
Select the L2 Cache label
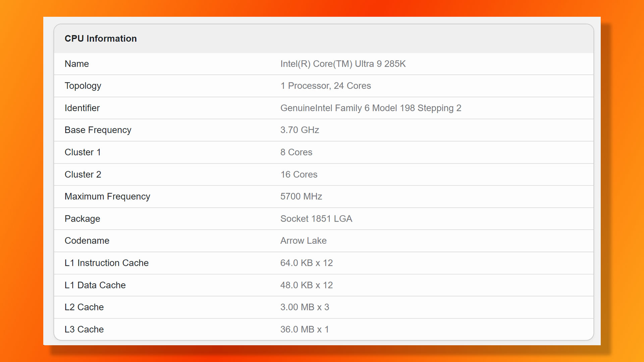pyautogui.click(x=84, y=307)
